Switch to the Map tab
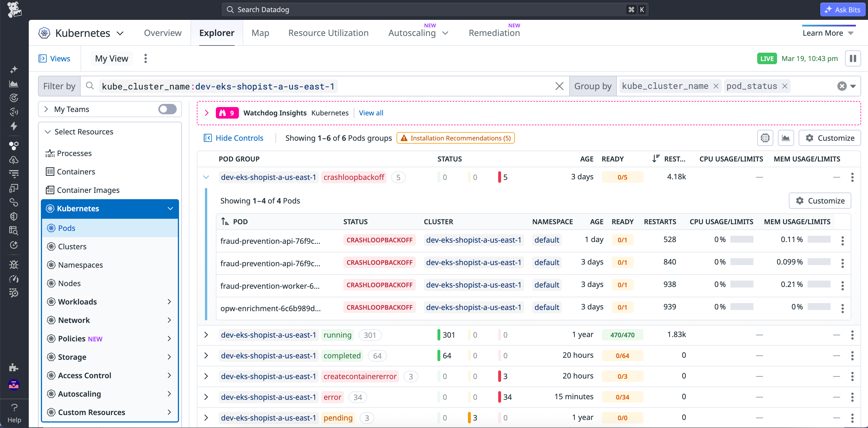 pos(260,33)
